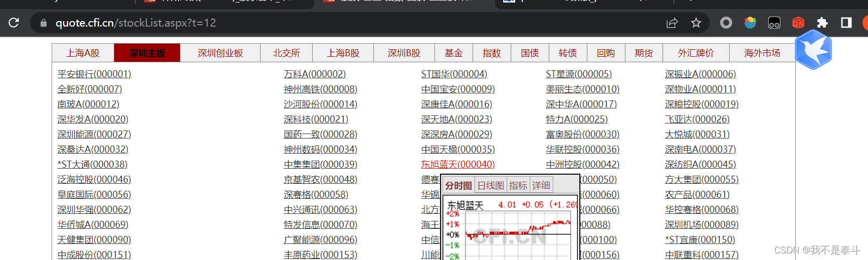Open stock link ST星源(000005)
The width and height of the screenshot is (868, 260).
[x=579, y=74]
